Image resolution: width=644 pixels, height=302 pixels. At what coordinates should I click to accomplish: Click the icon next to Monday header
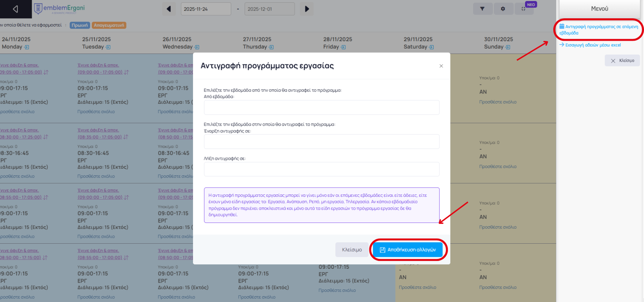tap(27, 47)
